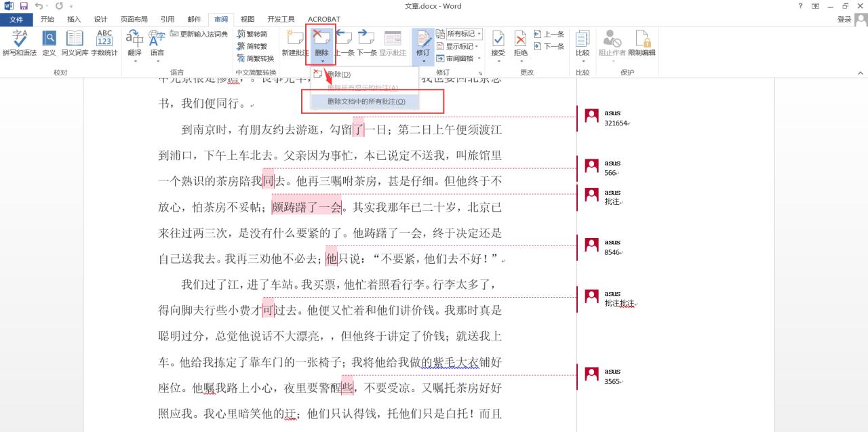Expand the 翻译 translate dropdown

135,61
